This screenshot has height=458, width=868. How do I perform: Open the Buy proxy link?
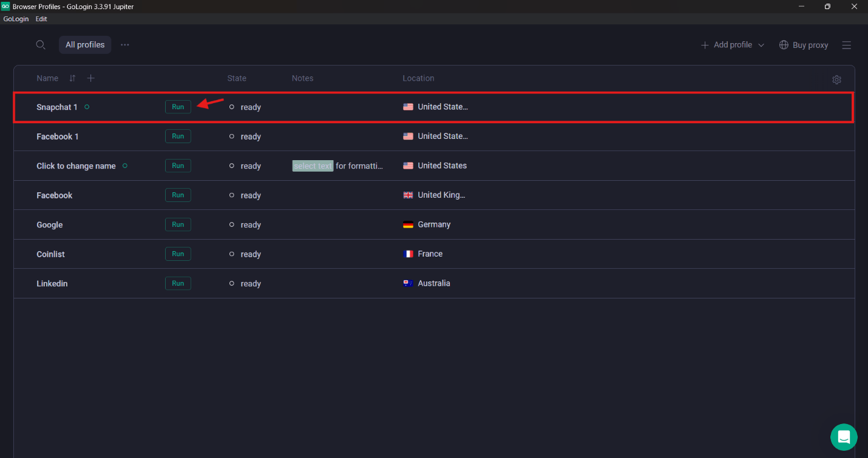pos(804,45)
